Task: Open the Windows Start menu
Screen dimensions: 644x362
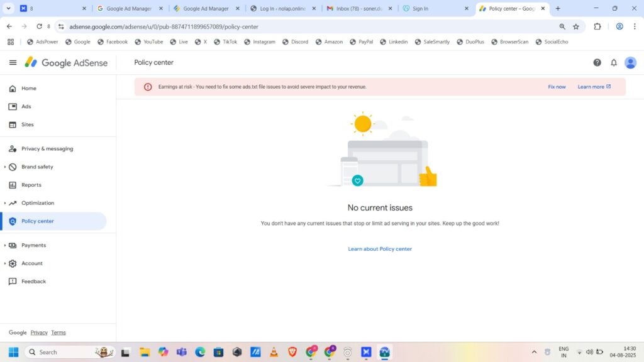Action: 14,352
